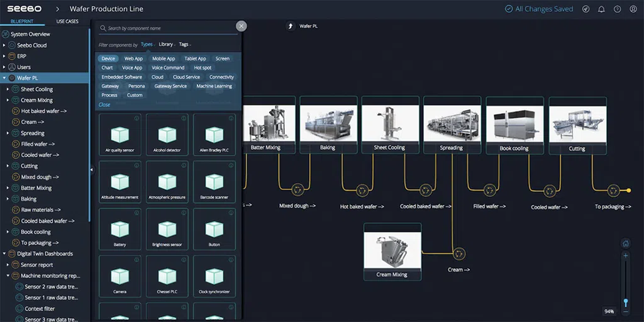
Task: Toggle the Machine Learning filter chip
Action: pyautogui.click(x=214, y=86)
